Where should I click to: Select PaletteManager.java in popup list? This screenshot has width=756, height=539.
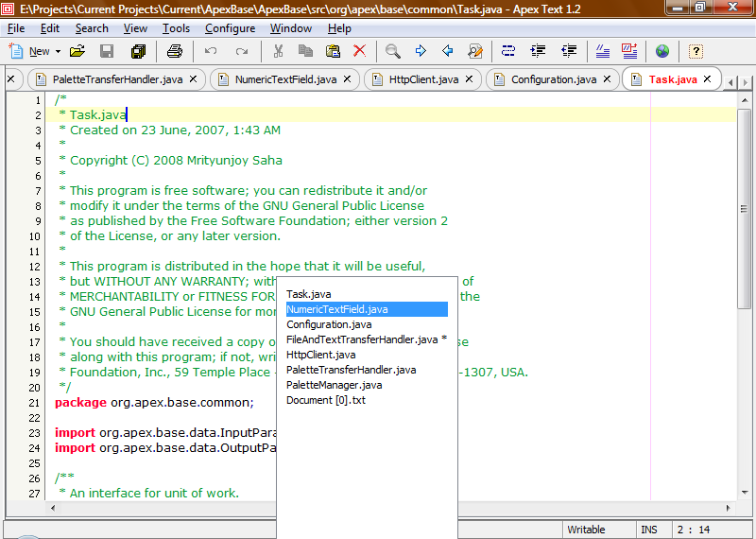(367, 385)
